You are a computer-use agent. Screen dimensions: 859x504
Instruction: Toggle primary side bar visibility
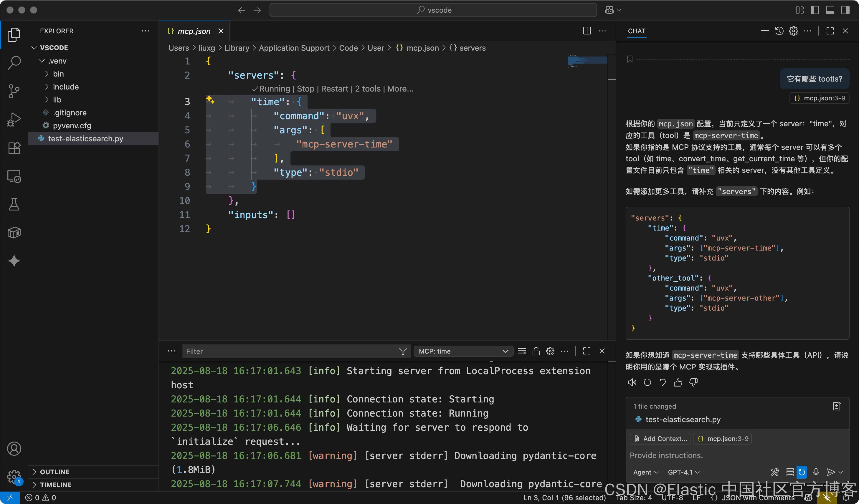815,10
